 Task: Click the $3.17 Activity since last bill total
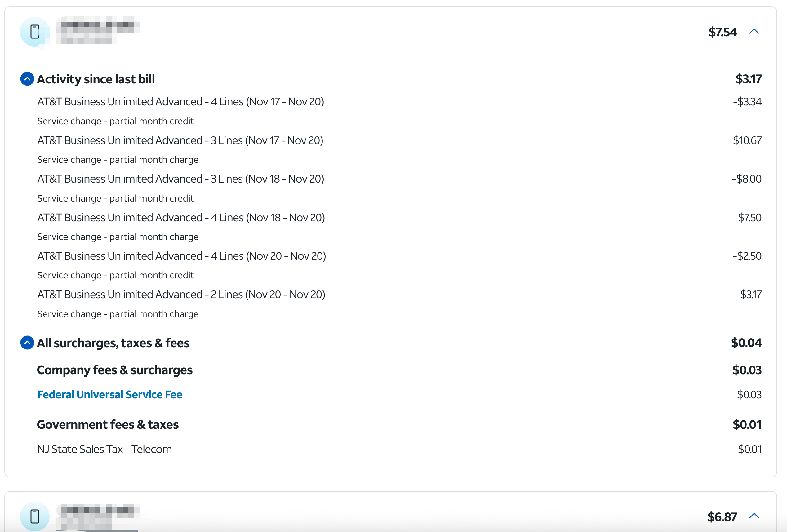point(748,79)
